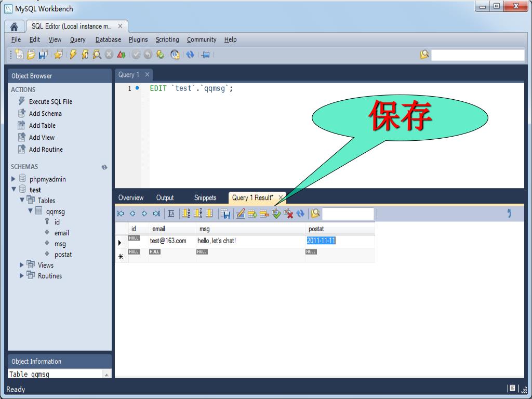Collapse the qqmsg table node

pyautogui.click(x=30, y=211)
